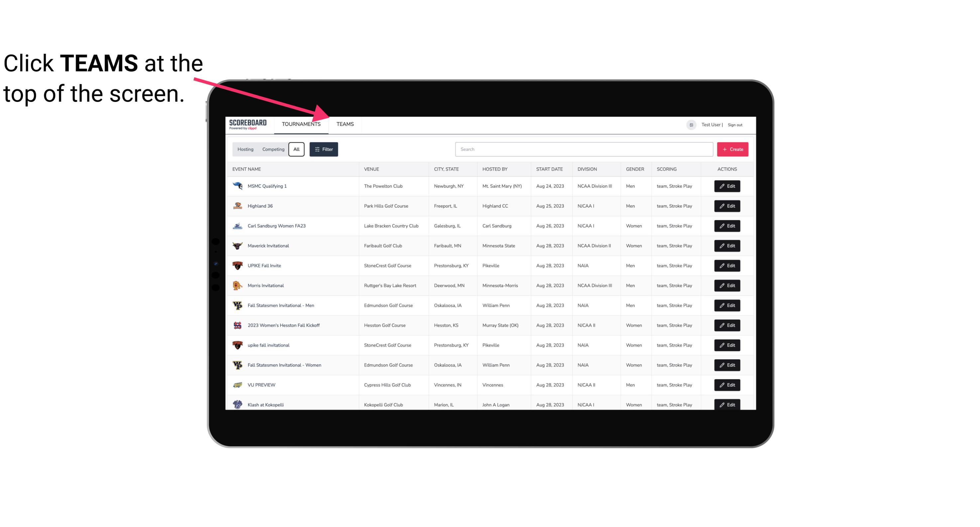Expand the Filter dropdown options
Screen dimensions: 980x527
pyautogui.click(x=323, y=149)
